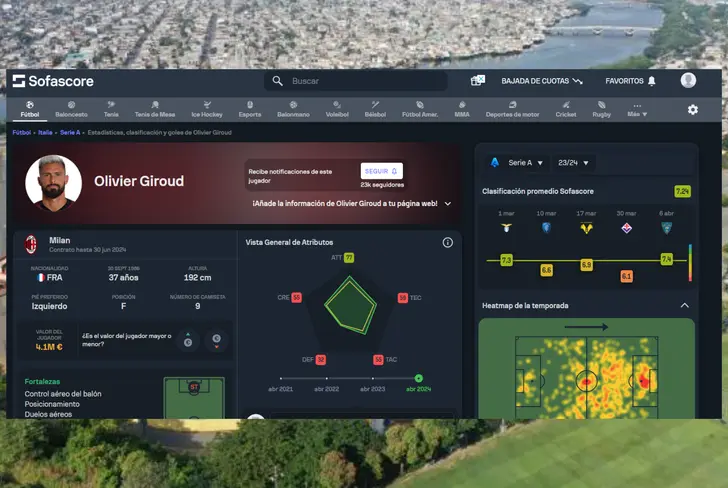
Task: Click the 7.3 match rating badge
Action: pos(506,260)
